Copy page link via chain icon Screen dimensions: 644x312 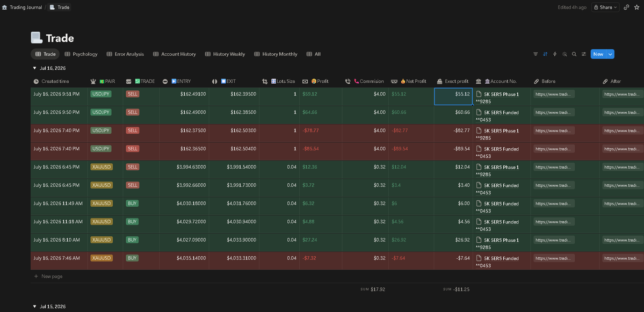tap(626, 8)
